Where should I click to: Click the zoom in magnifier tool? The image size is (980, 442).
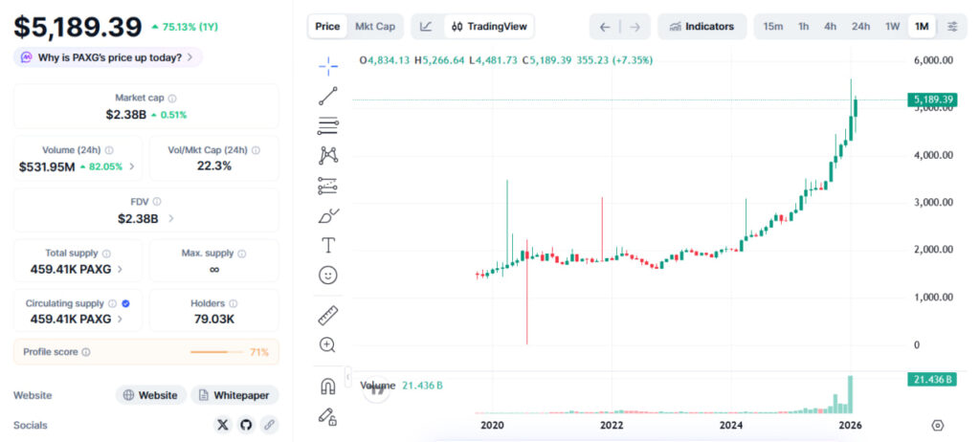[x=327, y=345]
